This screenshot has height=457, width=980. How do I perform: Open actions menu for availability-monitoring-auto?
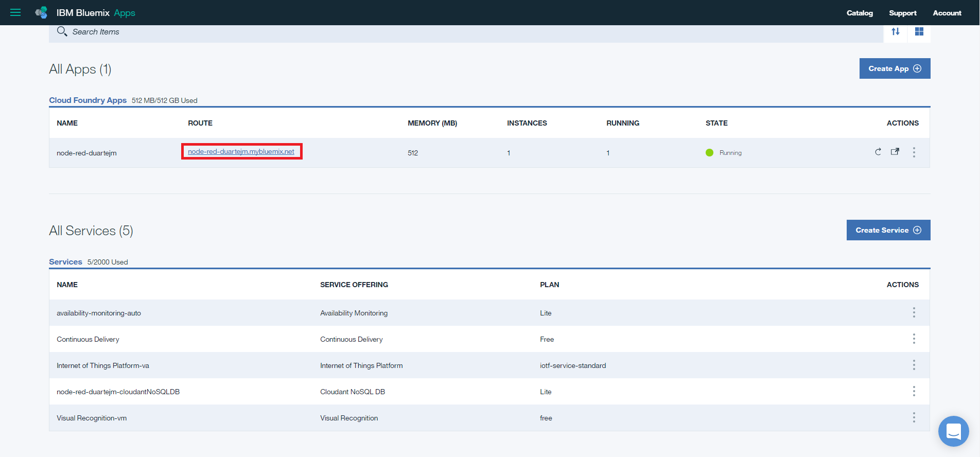click(x=914, y=312)
